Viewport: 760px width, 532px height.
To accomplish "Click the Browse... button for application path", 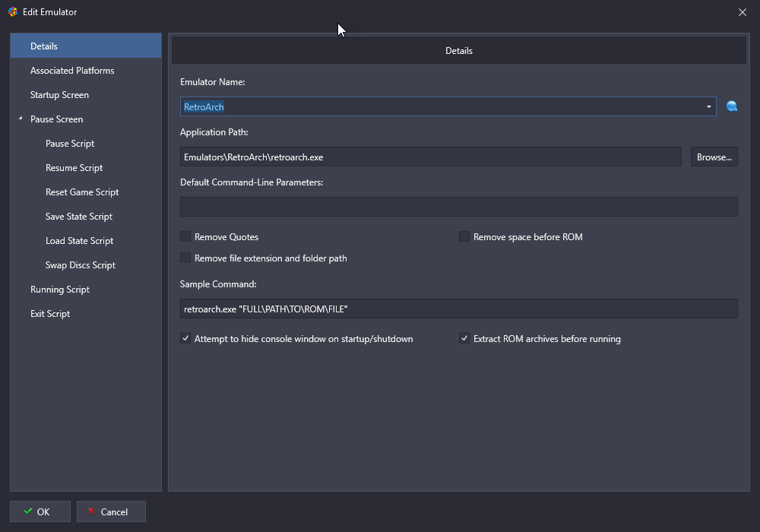I will pos(714,157).
